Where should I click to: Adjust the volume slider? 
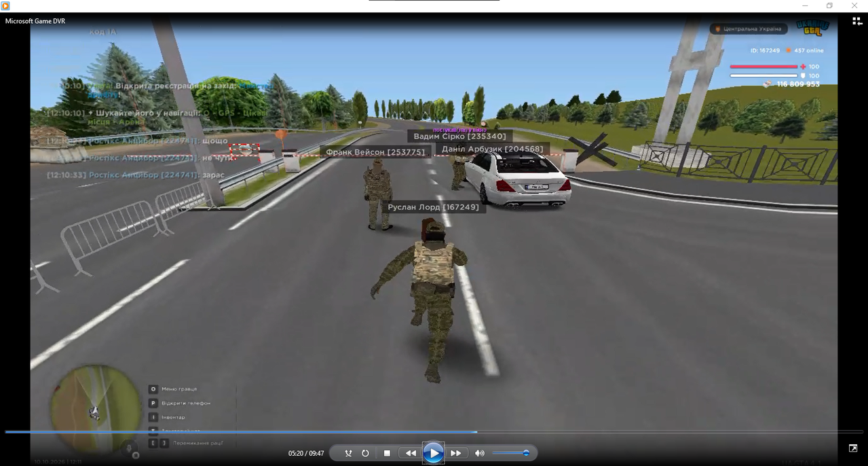[511, 453]
